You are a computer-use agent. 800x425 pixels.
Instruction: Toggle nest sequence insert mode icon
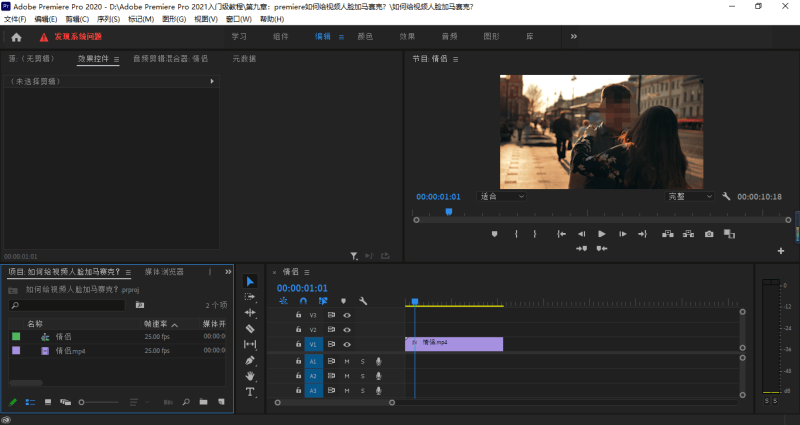(283, 301)
